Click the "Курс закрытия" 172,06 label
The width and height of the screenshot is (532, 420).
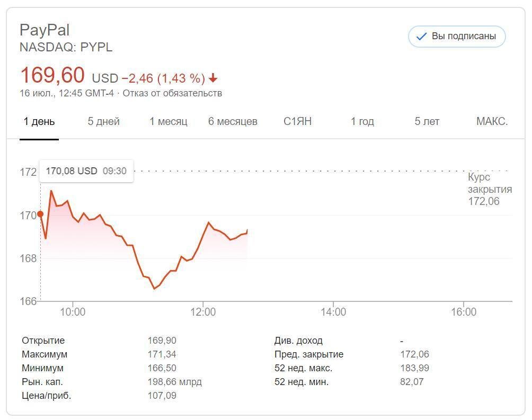489,189
